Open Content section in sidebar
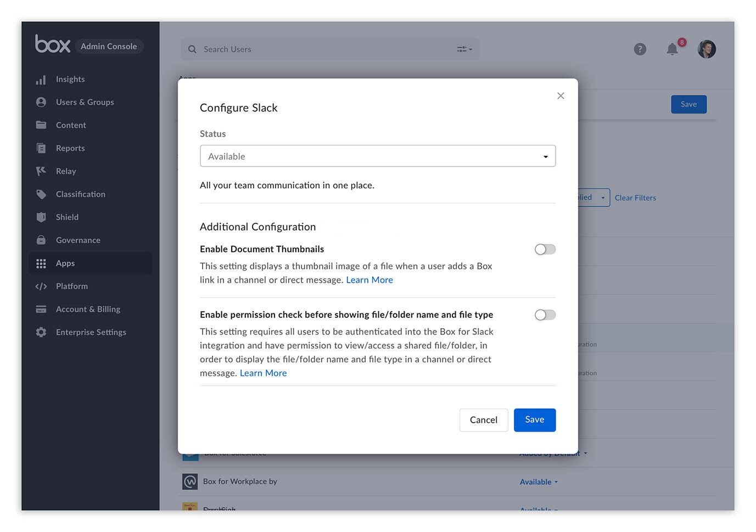The height and width of the screenshot is (532, 756). 71,125
